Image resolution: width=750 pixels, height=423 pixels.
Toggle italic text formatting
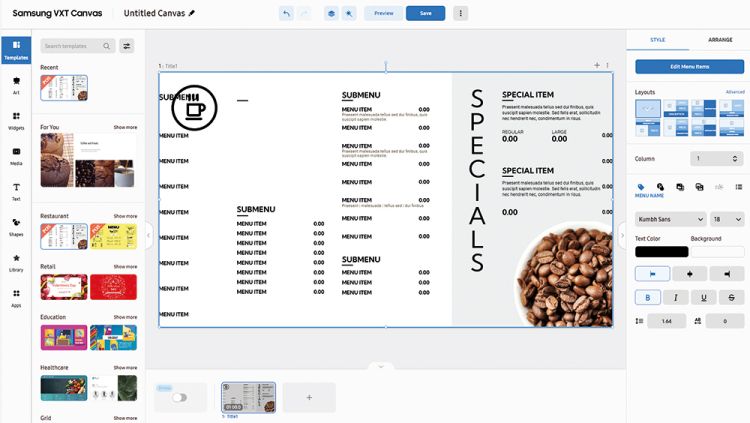tap(676, 297)
